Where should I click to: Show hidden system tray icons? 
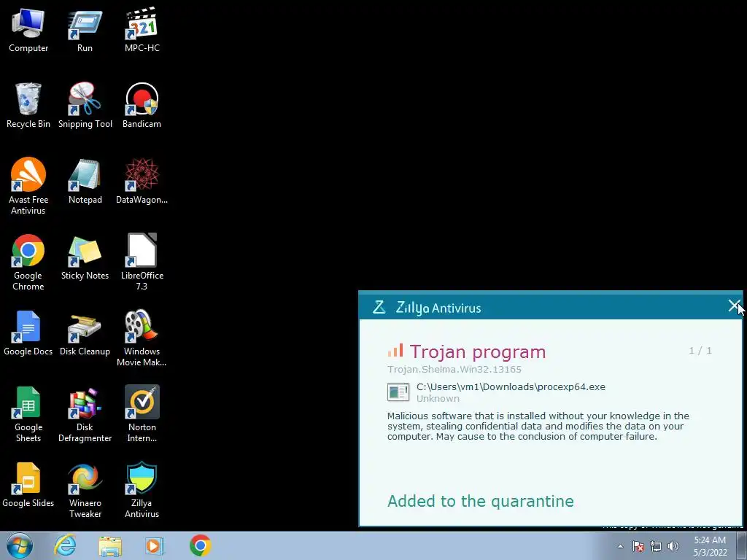click(620, 546)
